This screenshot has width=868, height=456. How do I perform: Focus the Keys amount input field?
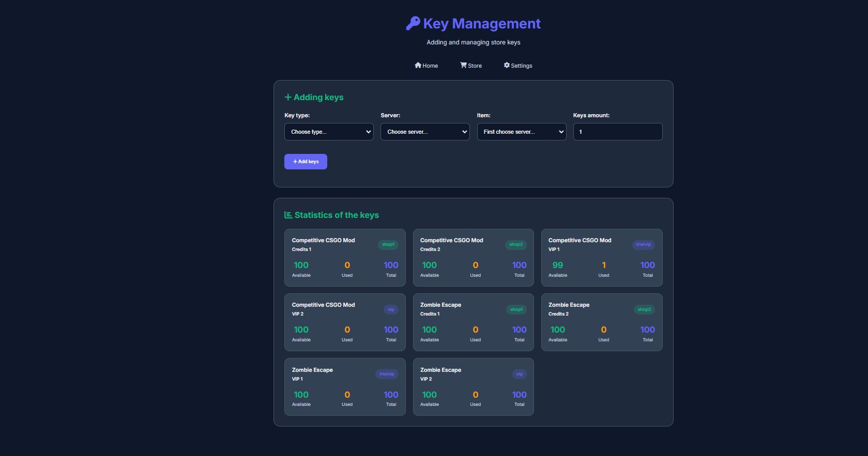click(617, 132)
